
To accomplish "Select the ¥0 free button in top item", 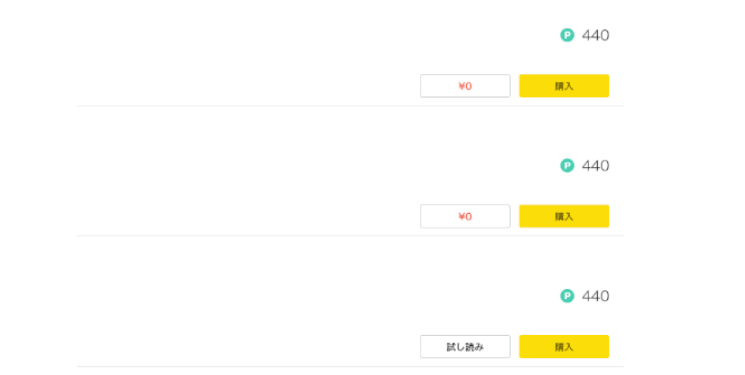I will coord(465,86).
